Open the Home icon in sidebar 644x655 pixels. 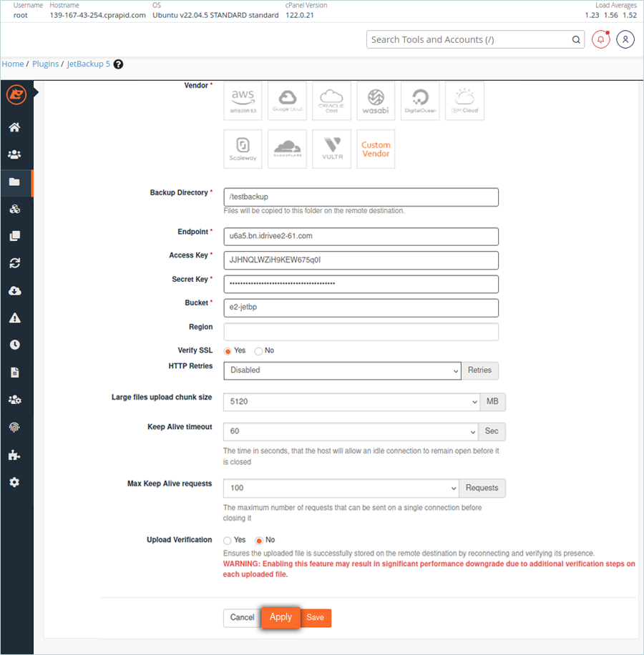(x=14, y=127)
